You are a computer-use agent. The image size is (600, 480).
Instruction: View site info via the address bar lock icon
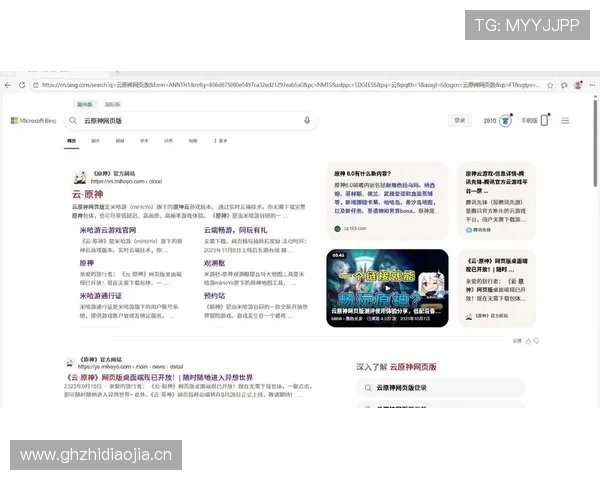pyautogui.click(x=36, y=85)
